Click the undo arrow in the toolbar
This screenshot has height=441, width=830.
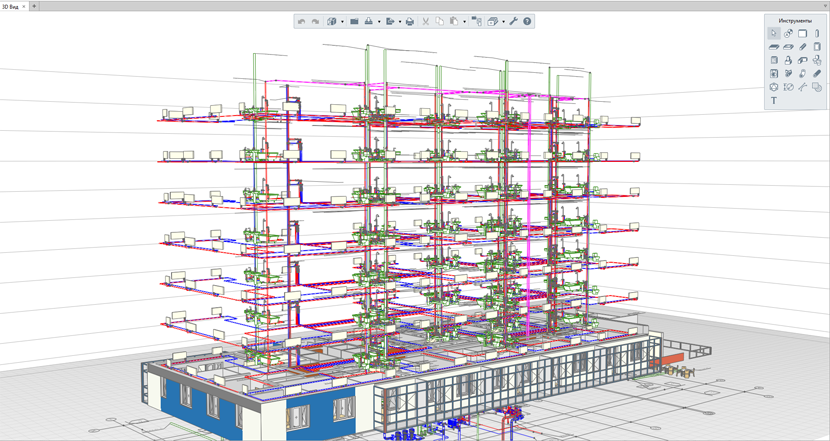[x=301, y=22]
